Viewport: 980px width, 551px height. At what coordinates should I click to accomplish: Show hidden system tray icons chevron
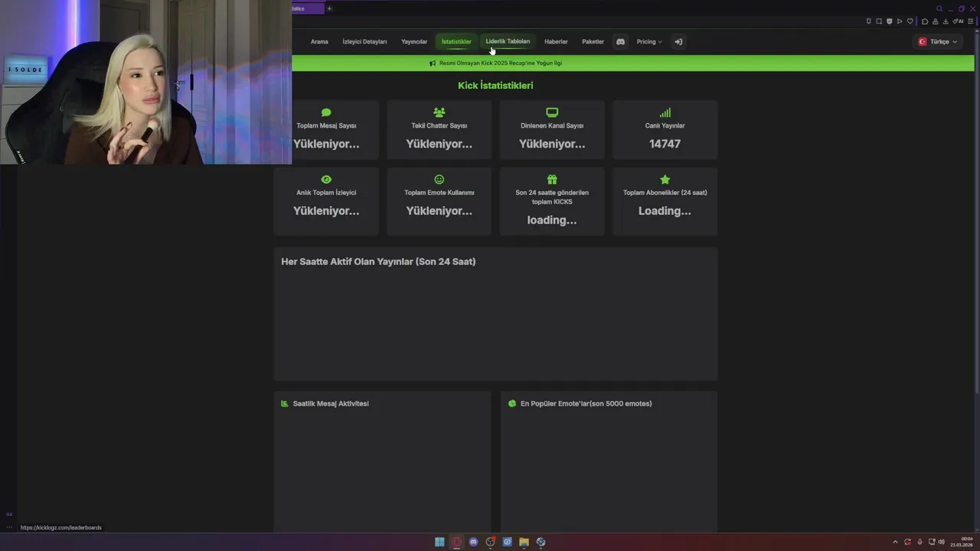pos(895,542)
